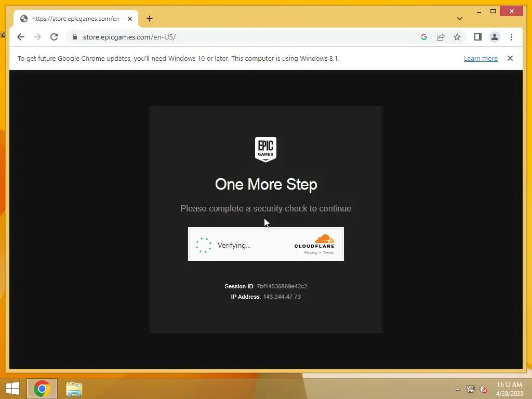Screen dimensions: 532x399
Task: Open the Learn more link
Action: 481,58
